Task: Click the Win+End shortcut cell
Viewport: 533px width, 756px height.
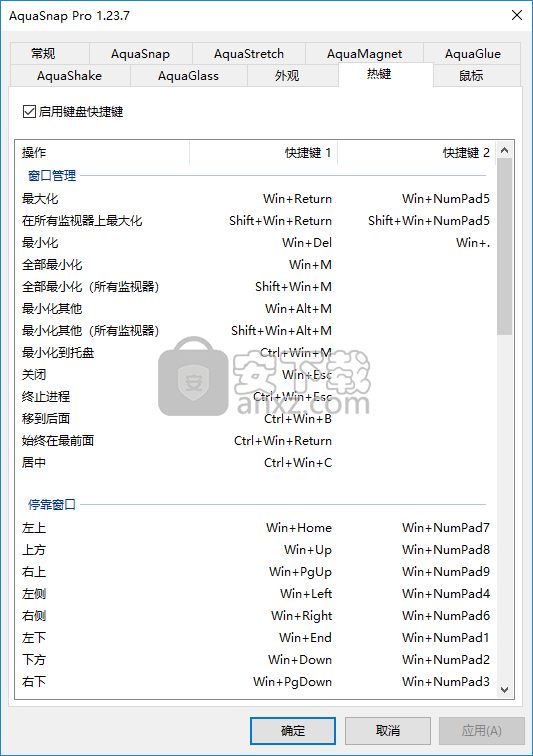Action: coord(305,638)
